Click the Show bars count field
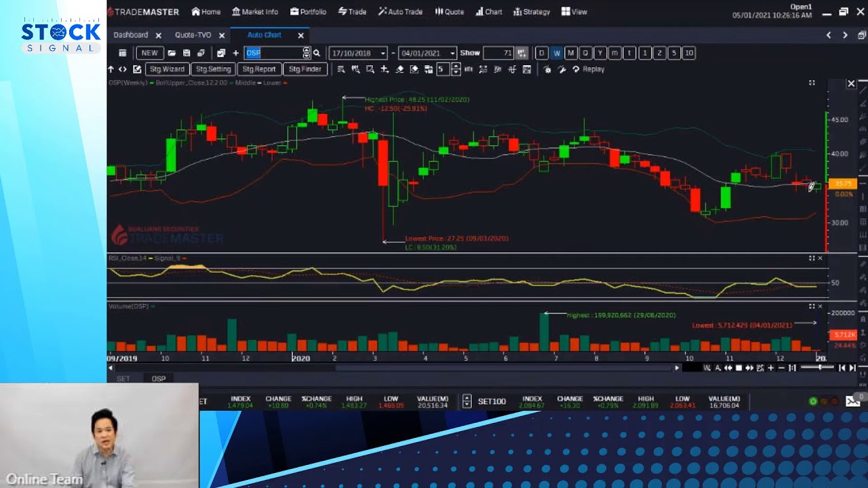The image size is (868, 488). point(498,53)
